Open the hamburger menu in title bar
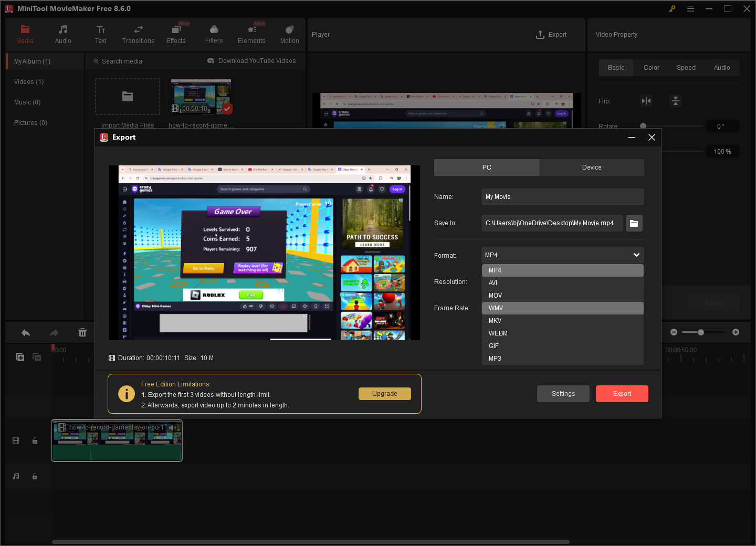Image resolution: width=756 pixels, height=546 pixels. point(691,8)
